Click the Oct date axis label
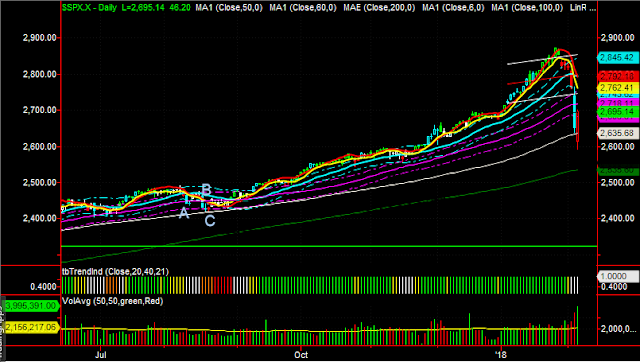Viewport: 640px width, 362px height. pos(301,355)
